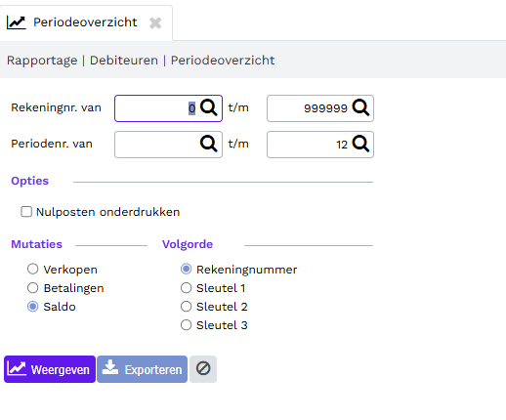Click the Exporteren button
The image size is (506, 420).
pos(143,369)
